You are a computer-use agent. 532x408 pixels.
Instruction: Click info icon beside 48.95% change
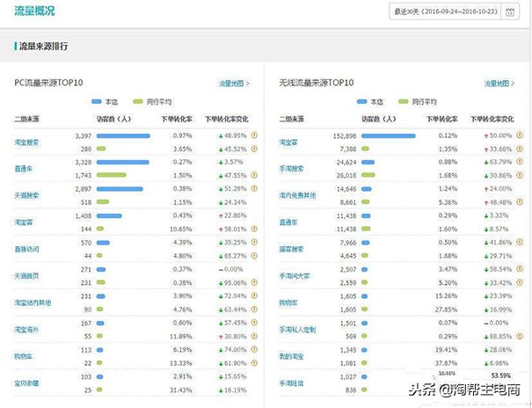[254, 135]
